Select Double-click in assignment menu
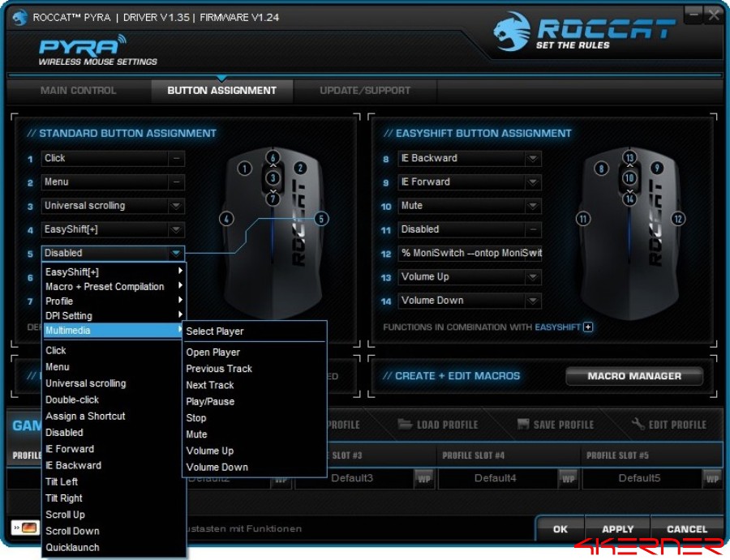Viewport: 730px width, 560px height. [x=114, y=400]
